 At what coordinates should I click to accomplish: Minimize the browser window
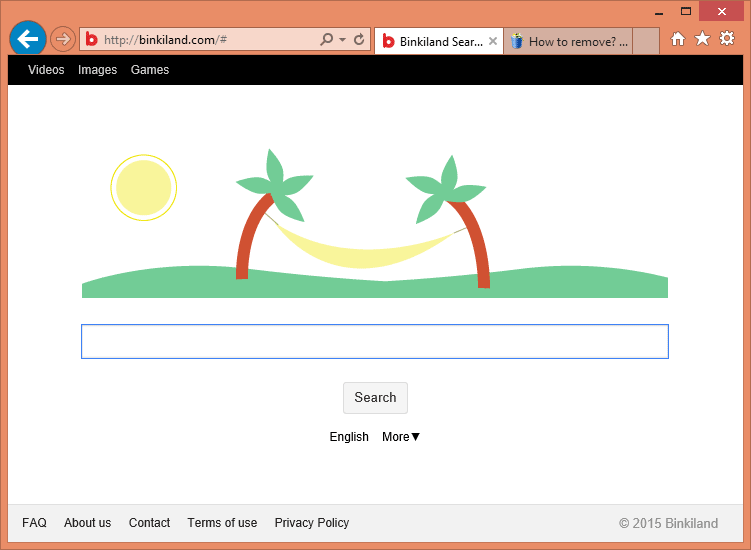tap(659, 11)
